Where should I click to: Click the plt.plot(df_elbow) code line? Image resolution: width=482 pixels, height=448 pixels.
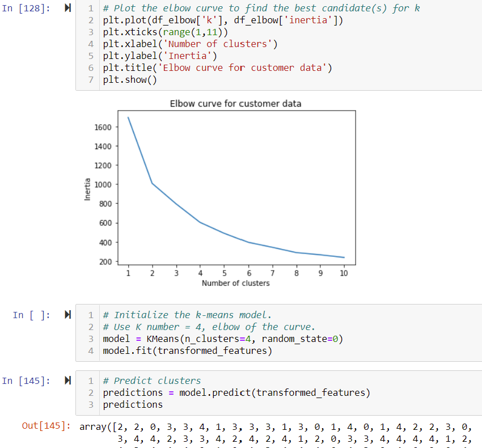point(223,20)
